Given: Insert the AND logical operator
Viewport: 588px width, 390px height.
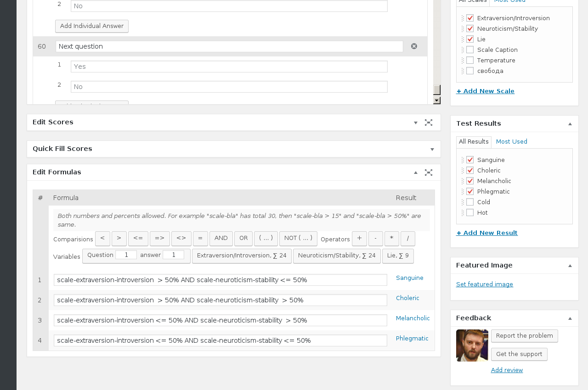Looking at the screenshot, I should [221, 239].
